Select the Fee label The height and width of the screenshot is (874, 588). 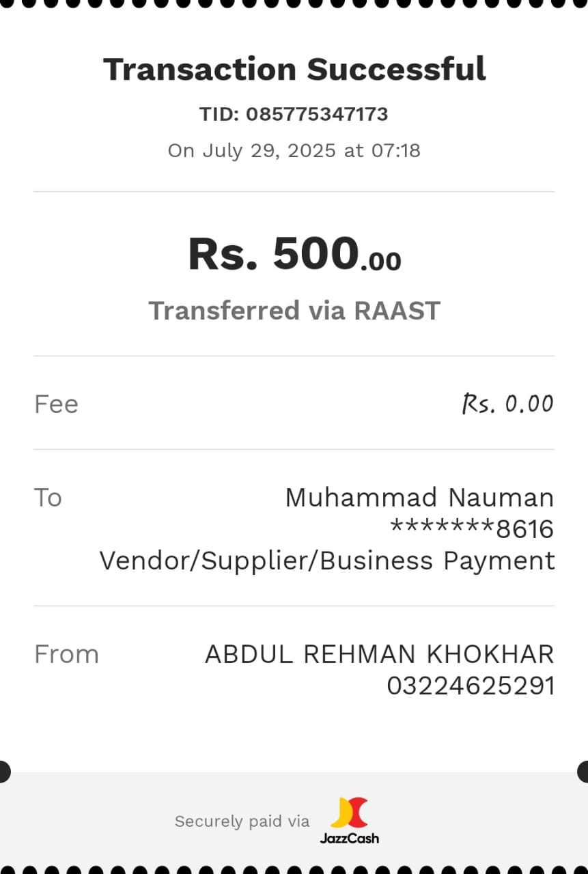(x=56, y=404)
